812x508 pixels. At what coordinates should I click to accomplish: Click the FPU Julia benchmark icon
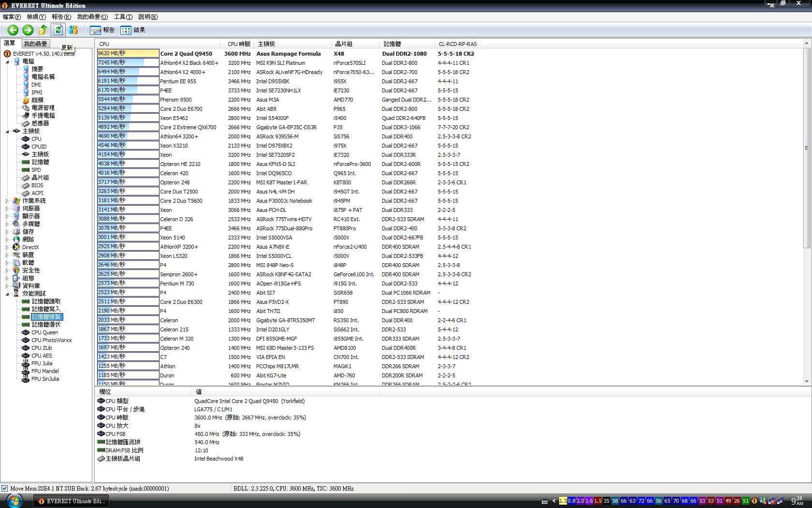click(x=26, y=363)
